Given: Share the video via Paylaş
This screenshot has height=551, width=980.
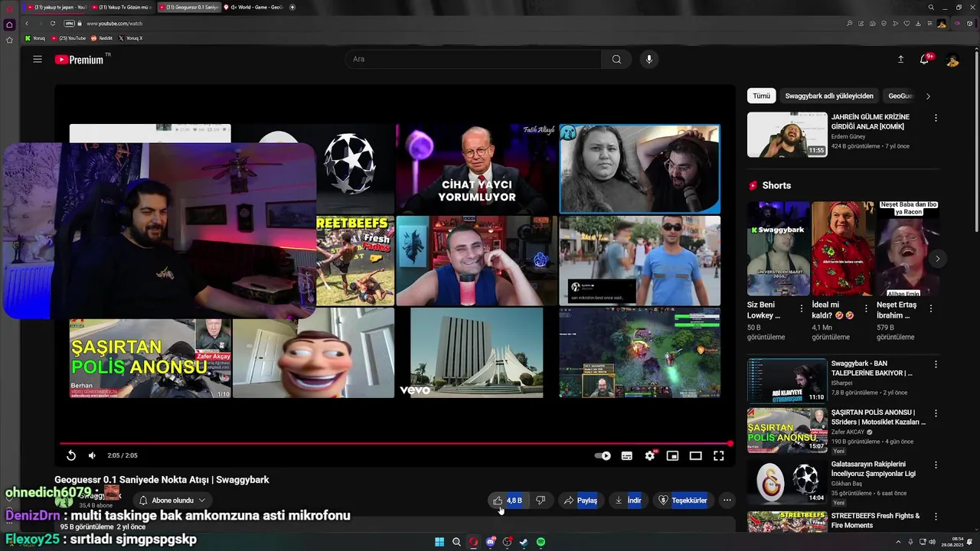Looking at the screenshot, I should click(580, 500).
